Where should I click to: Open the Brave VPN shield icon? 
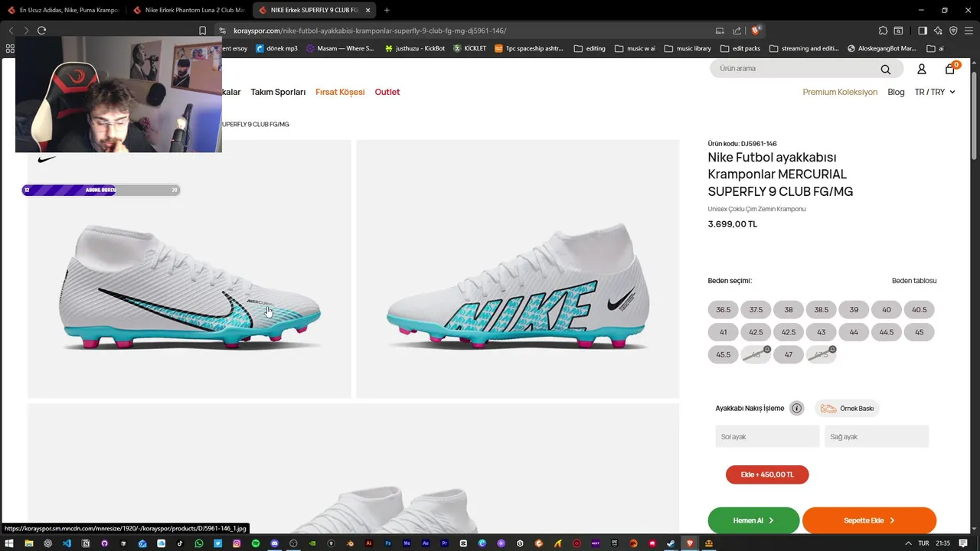[953, 31]
